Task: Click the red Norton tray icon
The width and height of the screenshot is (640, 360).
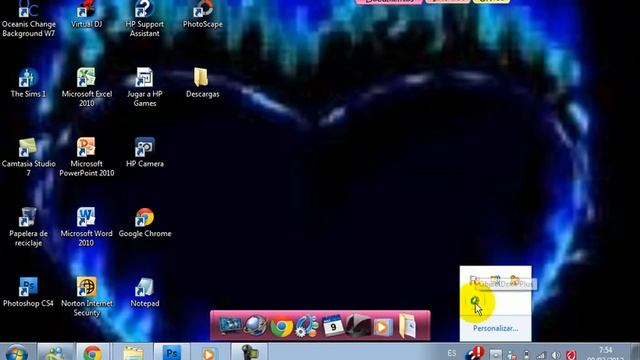Action: click(571, 355)
